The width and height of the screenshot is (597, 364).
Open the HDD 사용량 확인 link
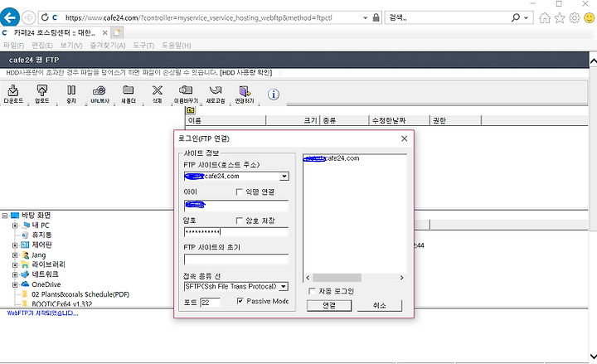pyautogui.click(x=246, y=72)
